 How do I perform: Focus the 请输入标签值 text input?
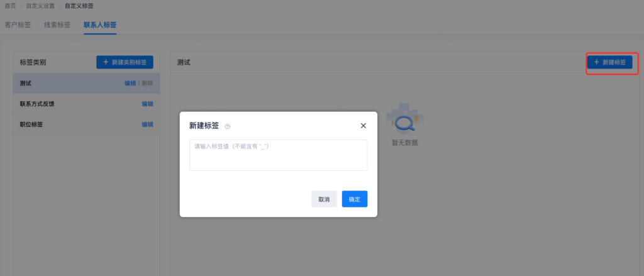tap(278, 155)
